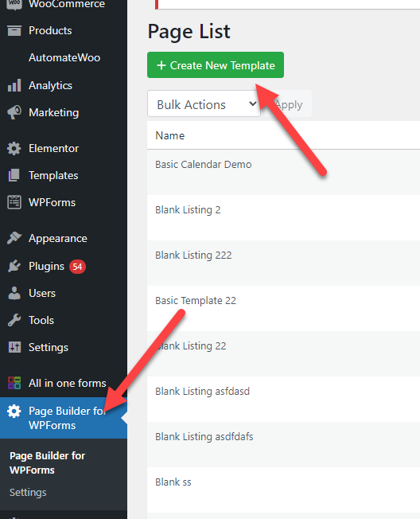
Task: Click the Users person icon
Action: coord(14,293)
